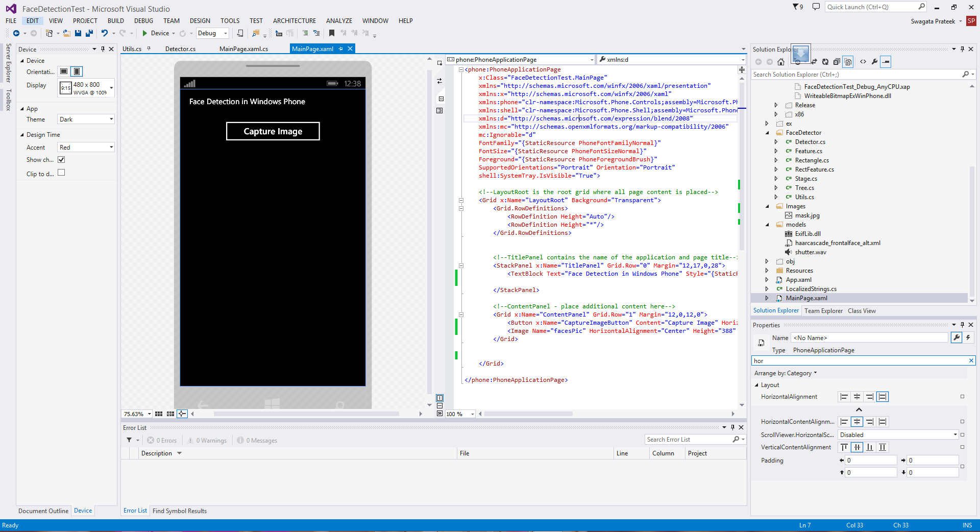Pin the MainPage.xaml tab
Viewport: 980px width, 532px height.
coord(340,49)
